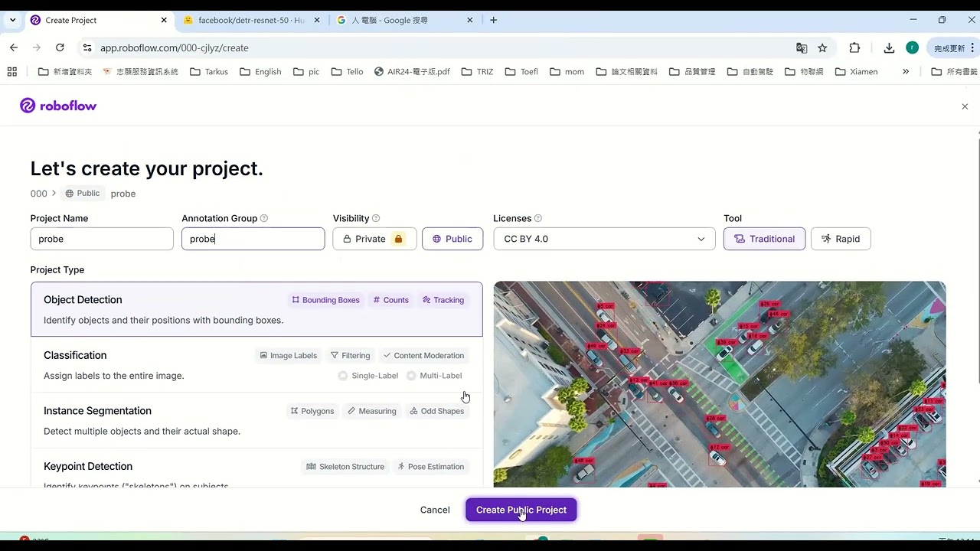Select Instance Segmentation project type
Viewport: 980px width, 551px height.
point(256,421)
